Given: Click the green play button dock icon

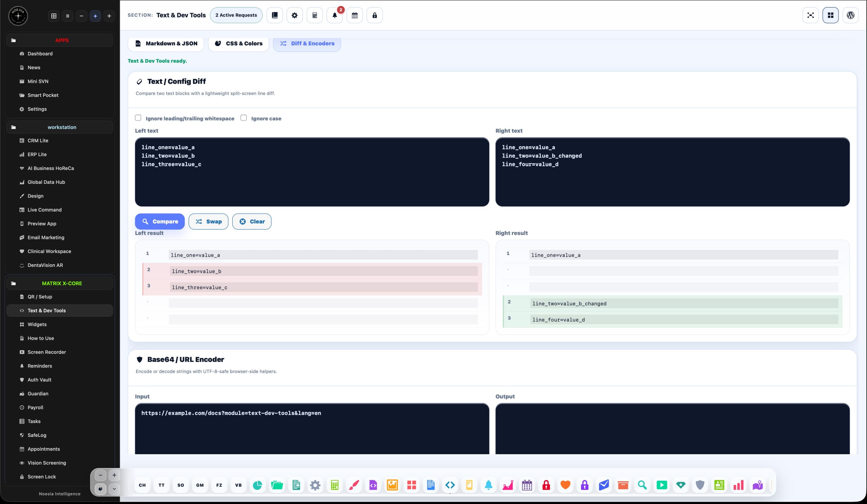Looking at the screenshot, I should point(662,485).
